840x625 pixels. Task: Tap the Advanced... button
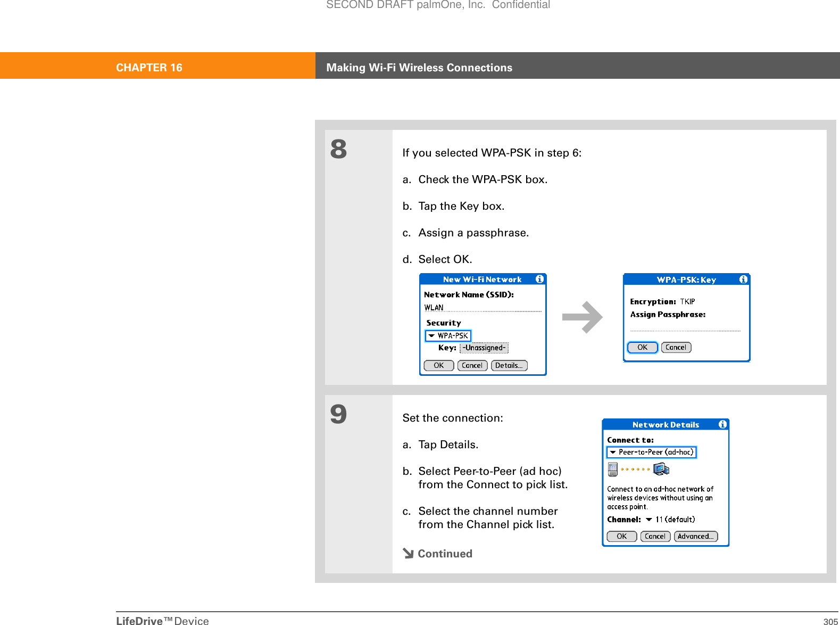tap(696, 536)
